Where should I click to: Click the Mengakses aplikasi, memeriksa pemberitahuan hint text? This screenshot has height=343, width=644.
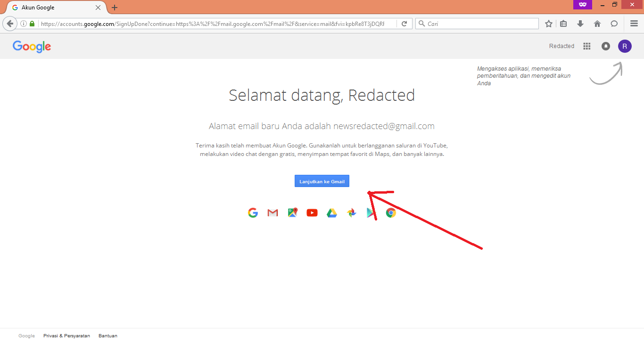coord(524,76)
